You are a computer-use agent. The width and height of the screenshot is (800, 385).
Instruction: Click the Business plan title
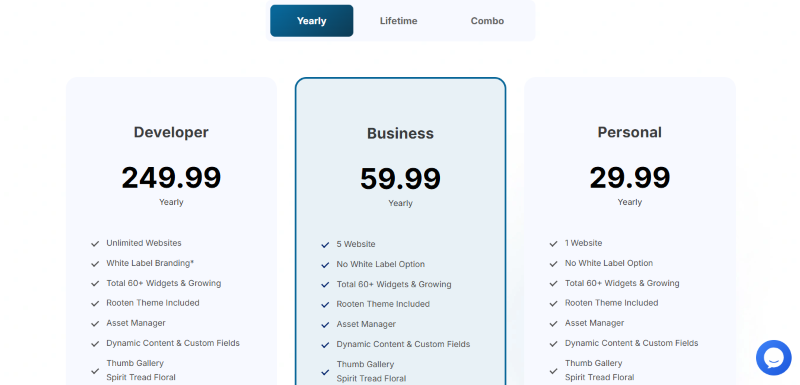400,133
